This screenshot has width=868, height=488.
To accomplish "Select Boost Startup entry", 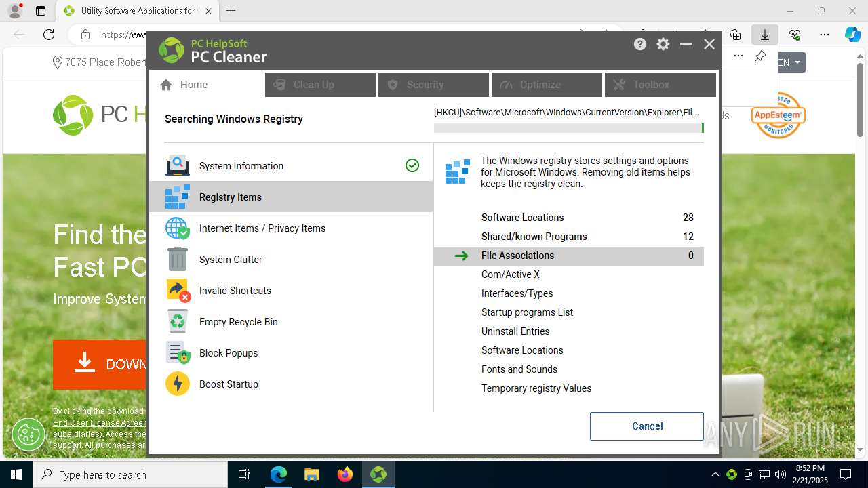I will point(291,384).
